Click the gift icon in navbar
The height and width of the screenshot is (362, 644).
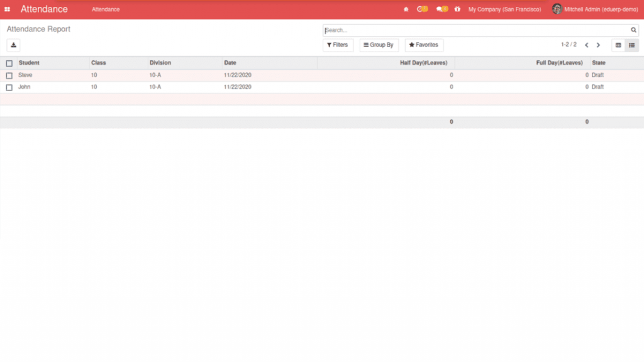click(x=457, y=9)
